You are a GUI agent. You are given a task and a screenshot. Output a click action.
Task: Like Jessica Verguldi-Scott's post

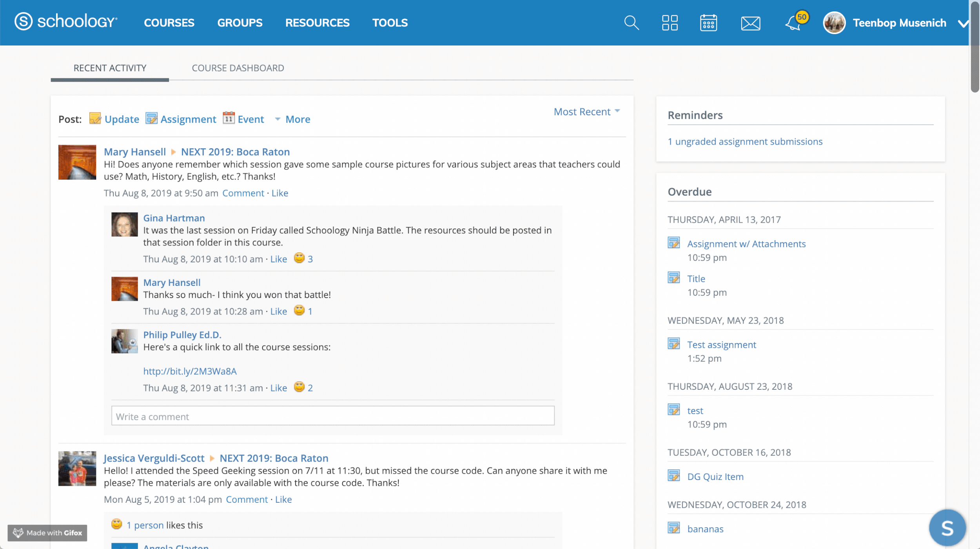click(x=283, y=499)
